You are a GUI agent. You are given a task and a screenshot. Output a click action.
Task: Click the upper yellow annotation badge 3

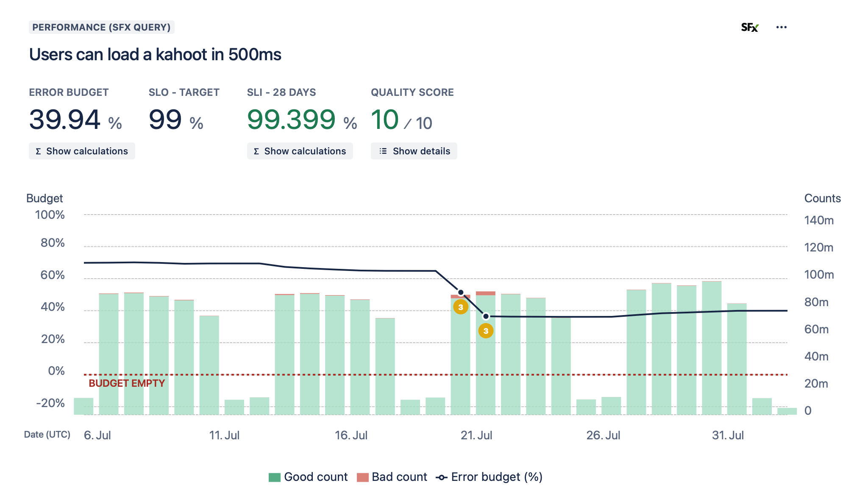click(x=461, y=307)
